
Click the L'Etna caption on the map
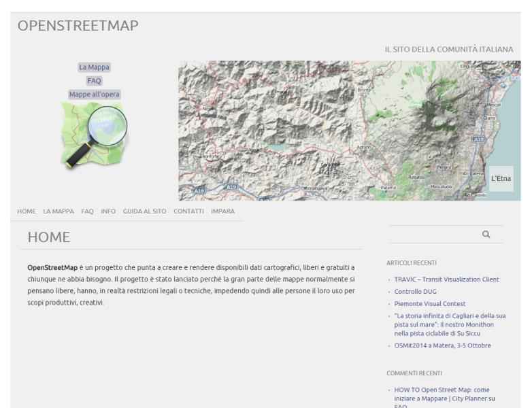pos(501,178)
